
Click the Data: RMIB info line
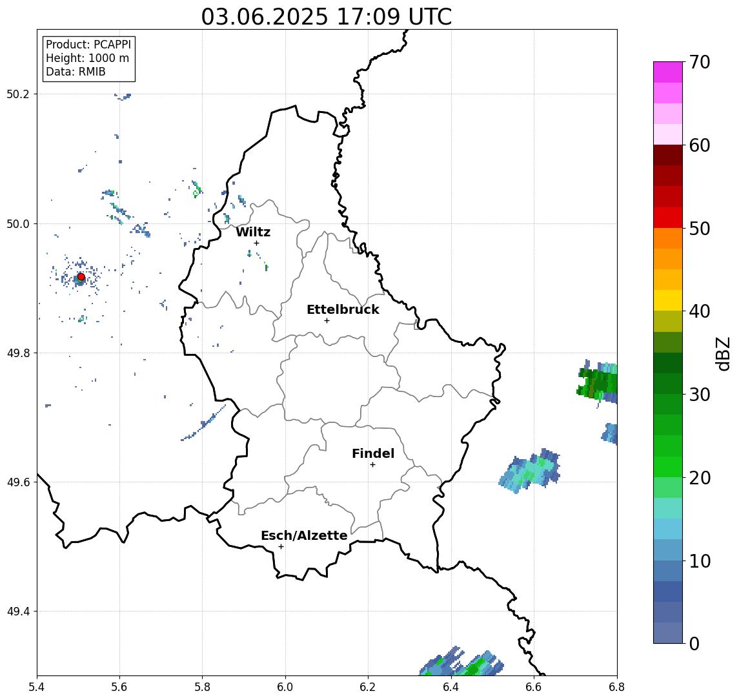76,72
